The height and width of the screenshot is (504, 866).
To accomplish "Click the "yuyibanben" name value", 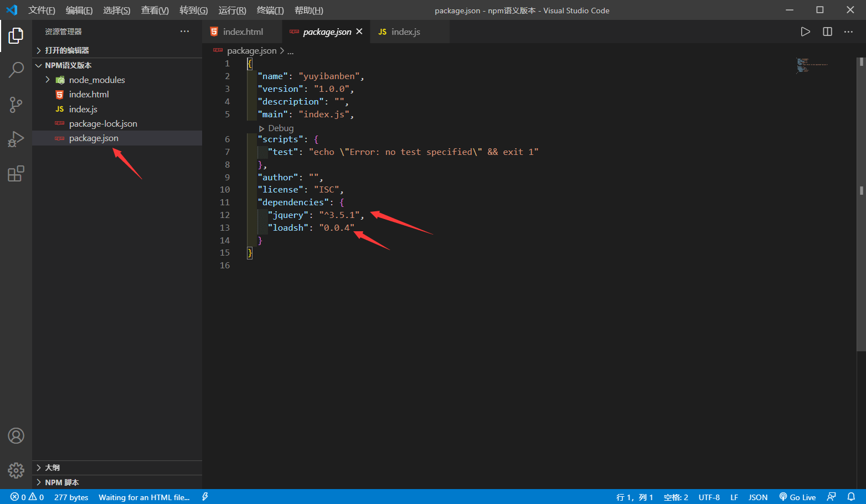I will click(x=329, y=76).
